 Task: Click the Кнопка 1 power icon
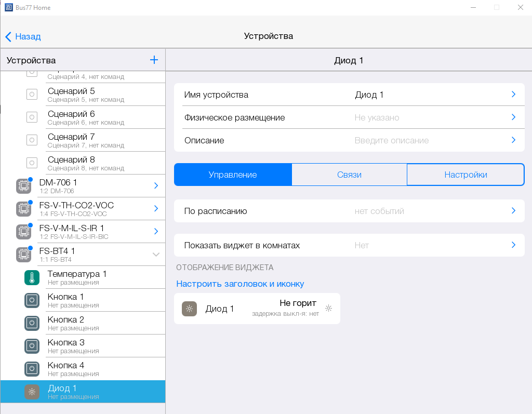[32, 300]
